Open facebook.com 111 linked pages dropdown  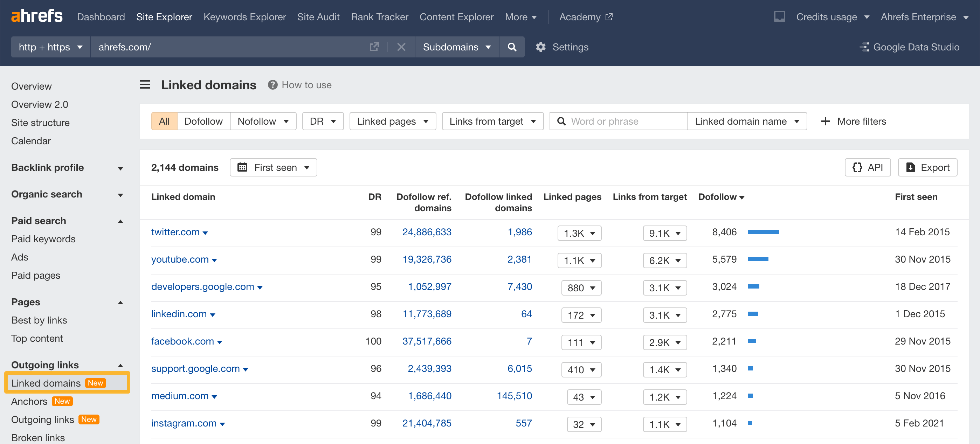(x=581, y=342)
